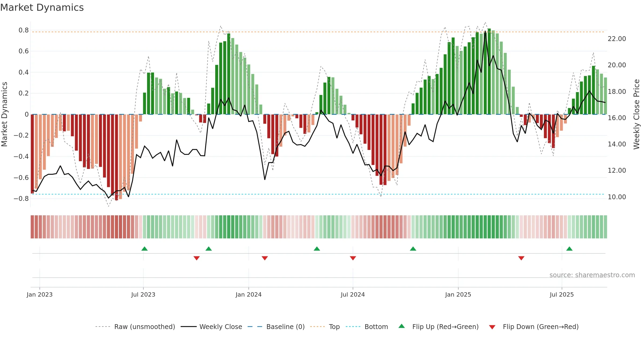Viewport: 644px width, 362px height.
Task: Click the Flip Down triangle at Jul 2024
Action: (353, 258)
